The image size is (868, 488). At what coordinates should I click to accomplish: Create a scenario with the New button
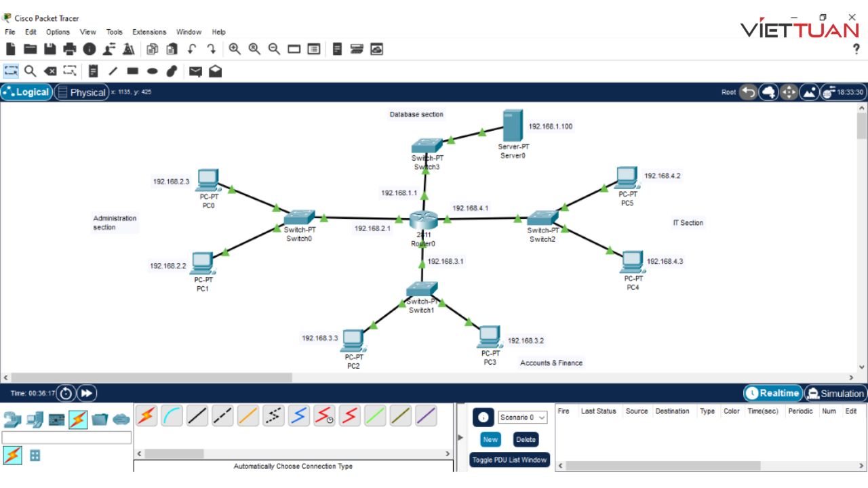point(490,439)
